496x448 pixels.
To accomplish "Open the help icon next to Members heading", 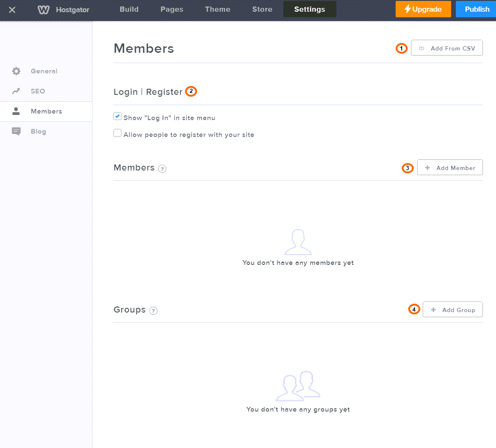I will 162,168.
